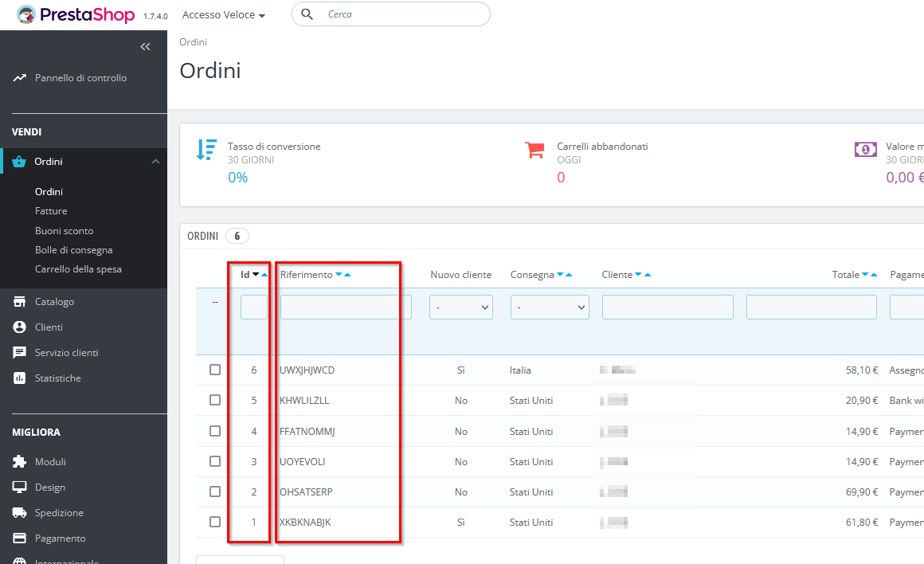Click the Clienti person icon
924x564 pixels.
[x=19, y=327]
